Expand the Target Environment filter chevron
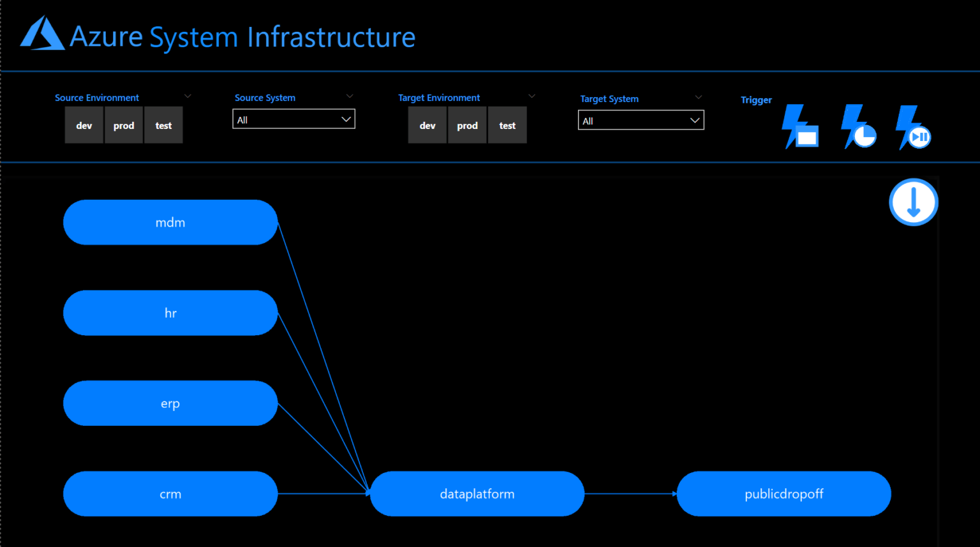980x547 pixels. (x=532, y=95)
